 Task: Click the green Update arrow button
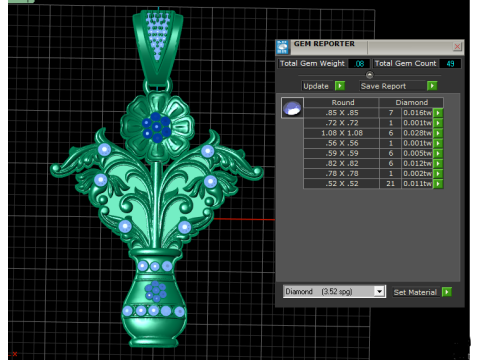[340, 86]
